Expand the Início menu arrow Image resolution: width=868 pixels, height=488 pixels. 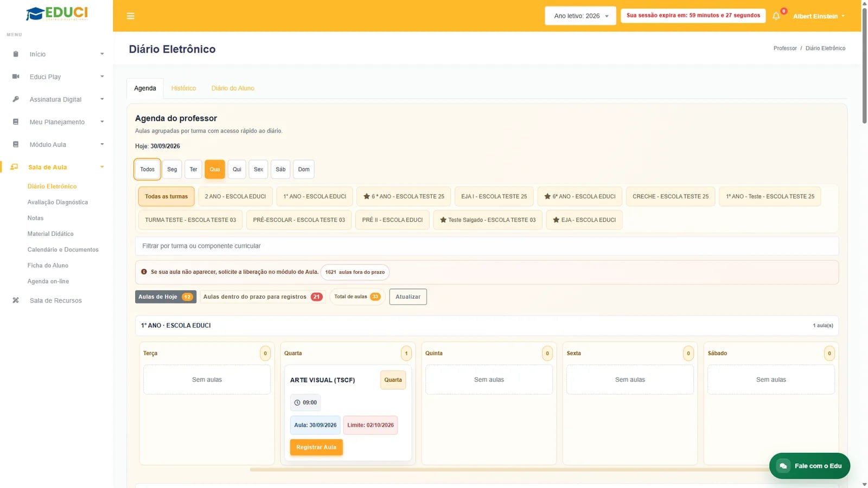(x=102, y=54)
